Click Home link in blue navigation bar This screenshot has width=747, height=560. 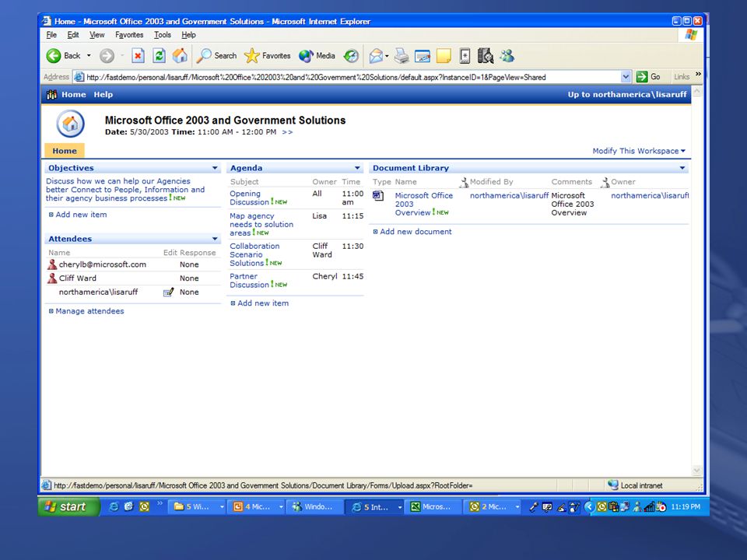click(74, 94)
